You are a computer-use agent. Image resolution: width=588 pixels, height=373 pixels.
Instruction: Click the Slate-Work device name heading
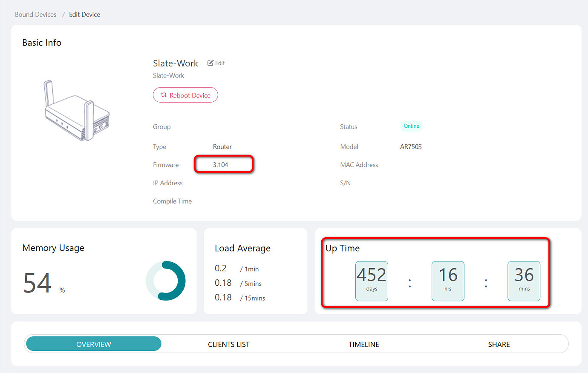176,63
